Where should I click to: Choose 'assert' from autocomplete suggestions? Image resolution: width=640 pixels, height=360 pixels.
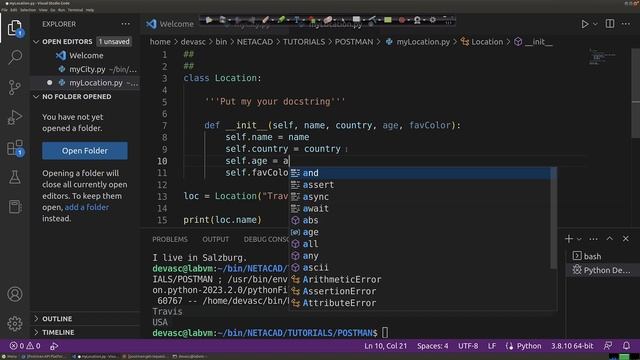point(420,184)
